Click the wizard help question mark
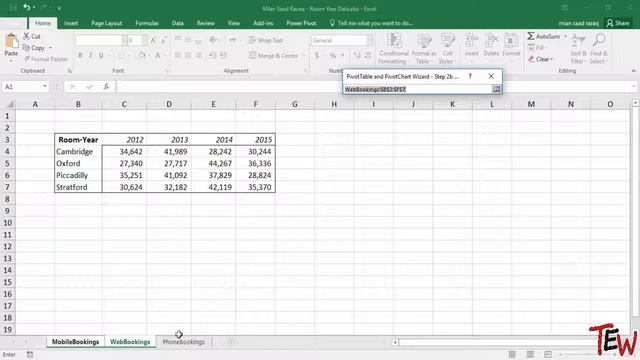The width and height of the screenshot is (640, 360). pos(470,76)
